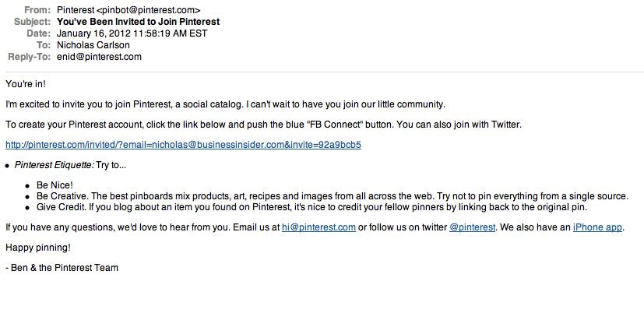
Task: Click the "You're in!" opening line
Action: coord(26,84)
